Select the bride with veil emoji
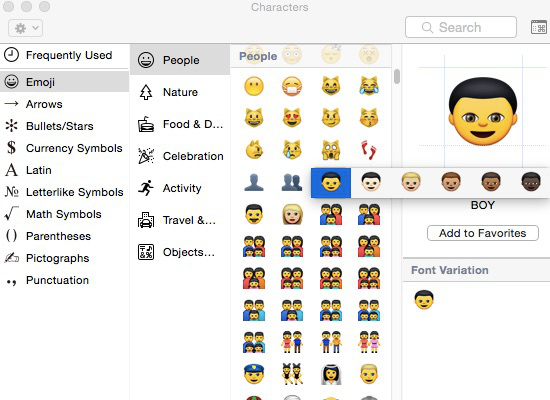This screenshot has height=400, width=550. coord(331,374)
